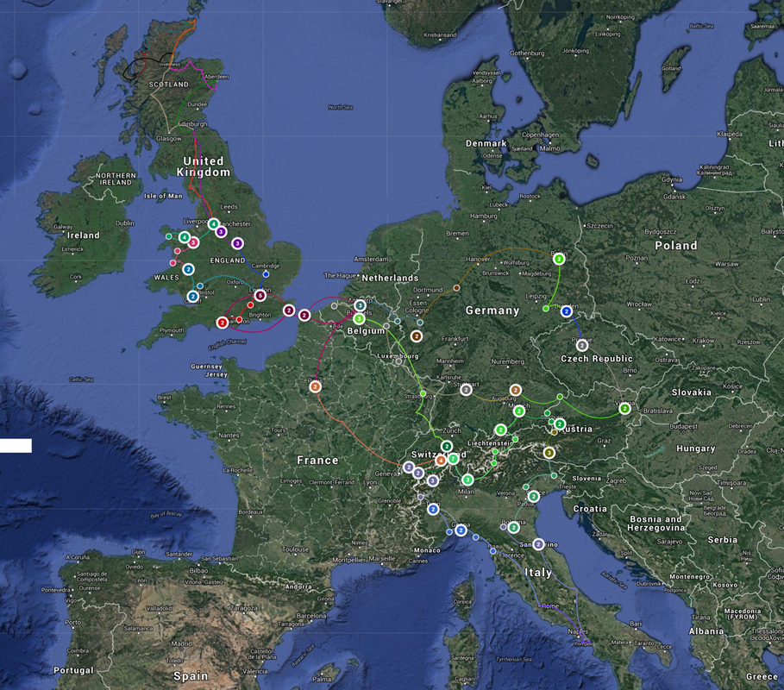Select the Poland country label

tap(676, 246)
